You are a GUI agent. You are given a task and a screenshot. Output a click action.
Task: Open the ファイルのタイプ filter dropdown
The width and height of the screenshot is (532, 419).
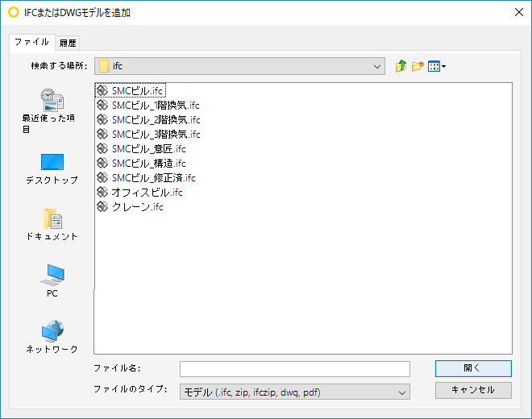[295, 392]
